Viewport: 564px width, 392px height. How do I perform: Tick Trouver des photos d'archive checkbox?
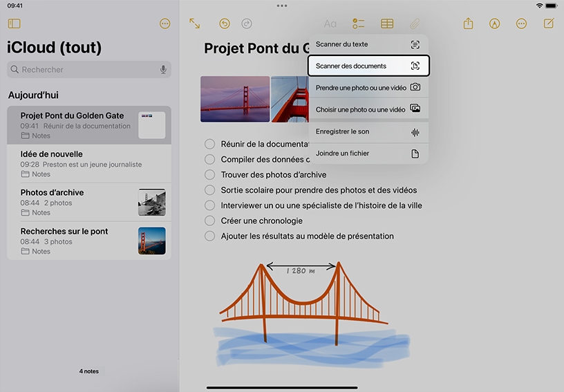[209, 174]
